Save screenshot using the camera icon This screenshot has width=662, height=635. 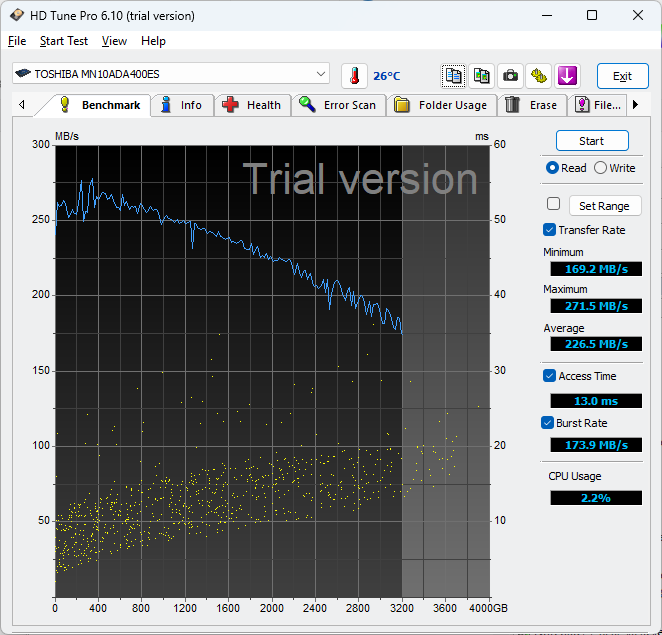tap(511, 76)
